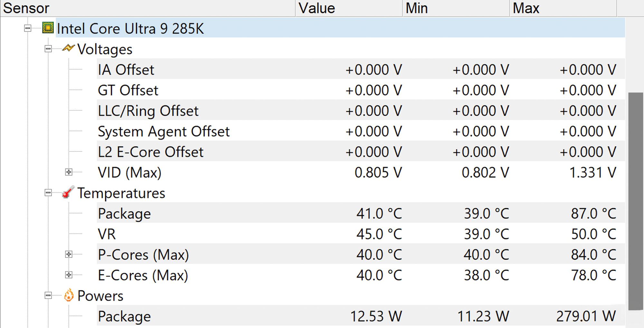Collapse the Temperatures section
Screen dimensions: 644x328
(48, 193)
